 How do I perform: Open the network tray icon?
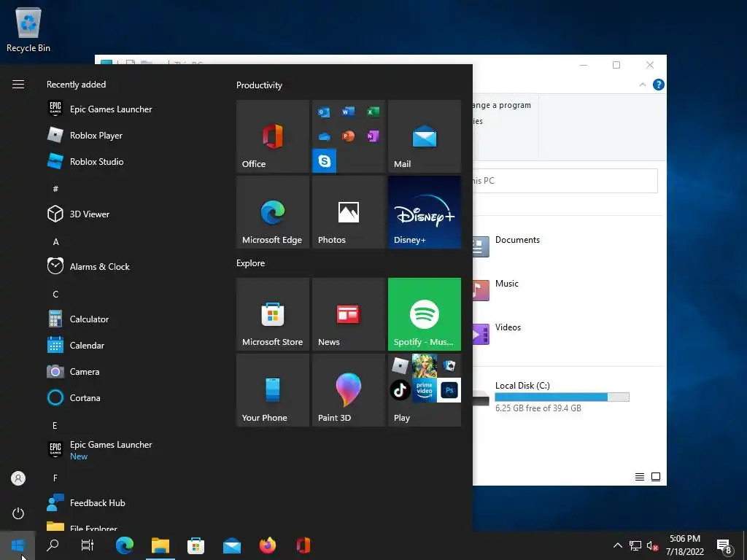point(635,545)
